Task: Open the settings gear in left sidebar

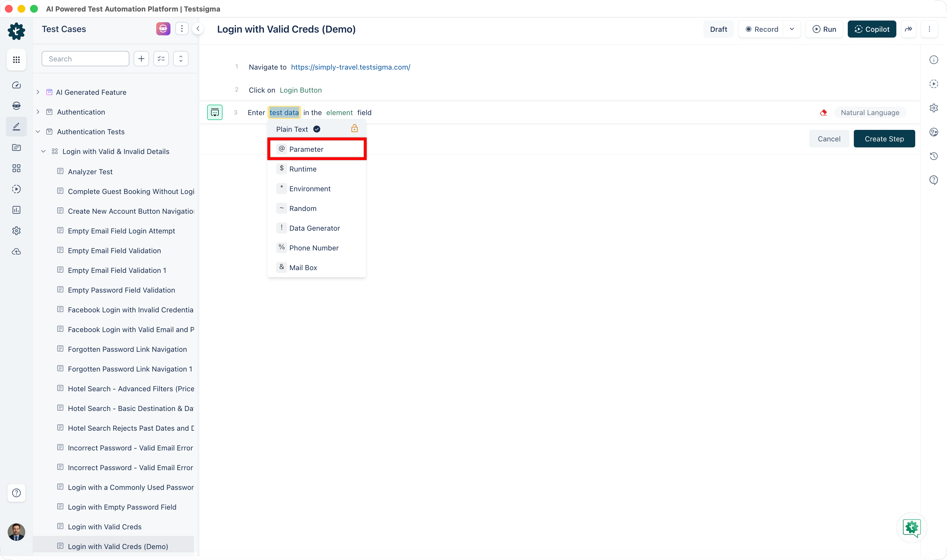Action: point(16,231)
